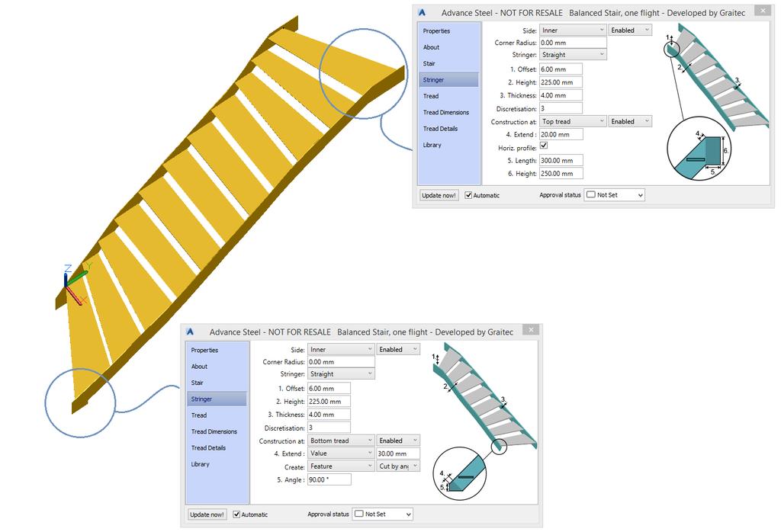Expand the Side dropdown in top dialog
The height and width of the screenshot is (532, 781).
573,30
